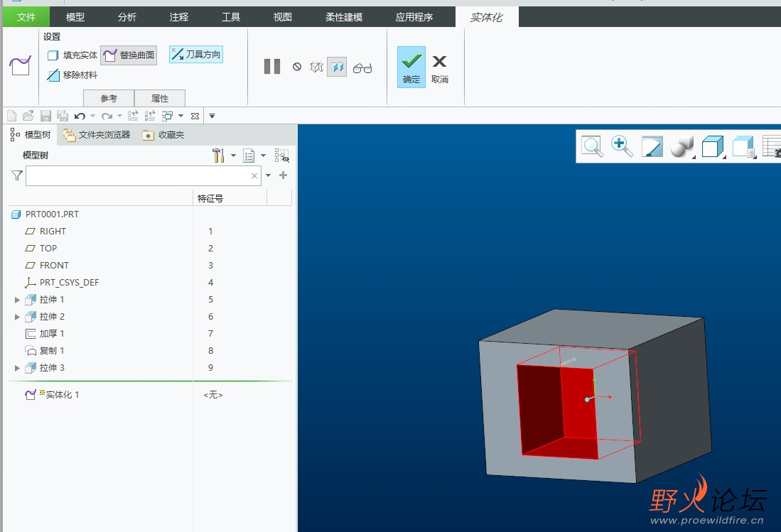
Task: Click the Save copy icon
Action: tap(63, 116)
